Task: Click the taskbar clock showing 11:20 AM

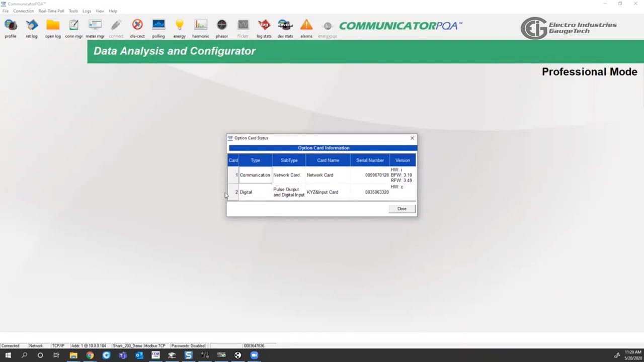Action: pos(633,355)
